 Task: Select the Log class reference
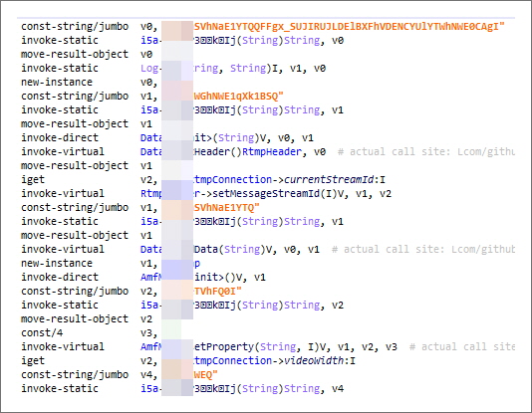149,68
